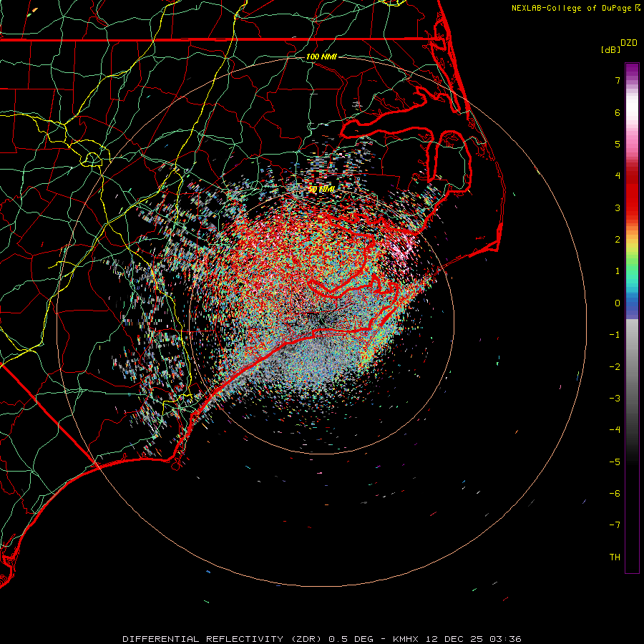This screenshot has height=644, width=644.
Task: Click the -3 value on the color scale
Action: point(615,399)
